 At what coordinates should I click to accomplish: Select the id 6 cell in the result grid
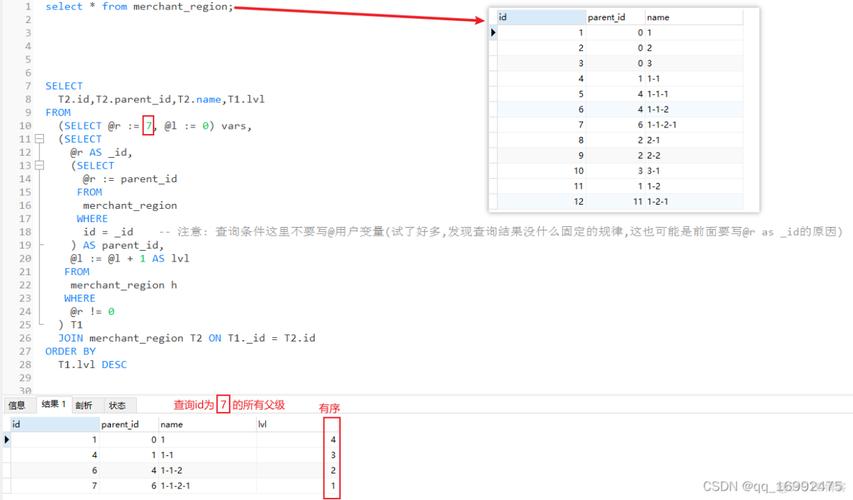click(55, 470)
